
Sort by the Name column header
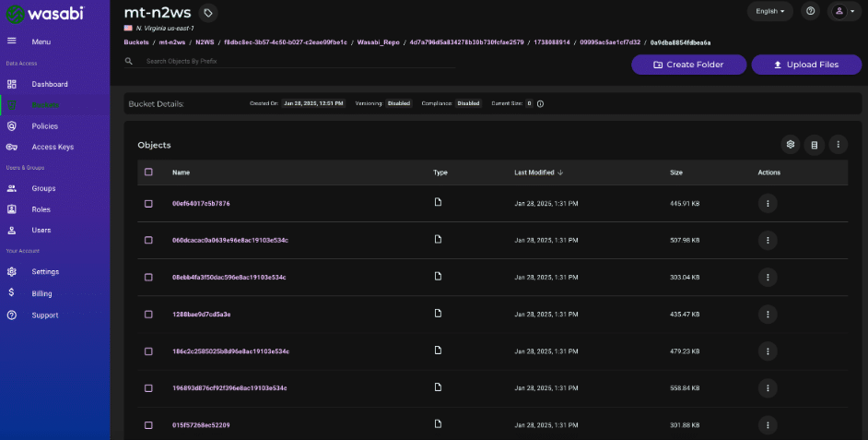coord(181,172)
